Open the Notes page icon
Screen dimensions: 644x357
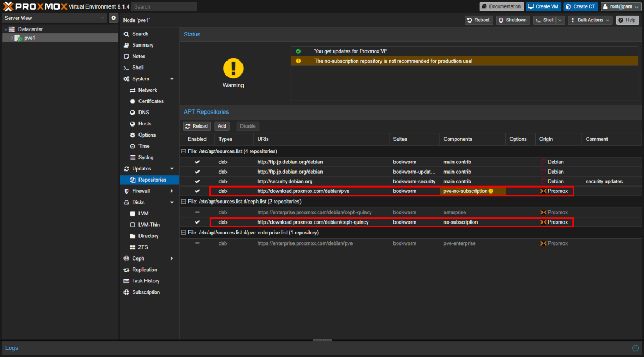[126, 56]
